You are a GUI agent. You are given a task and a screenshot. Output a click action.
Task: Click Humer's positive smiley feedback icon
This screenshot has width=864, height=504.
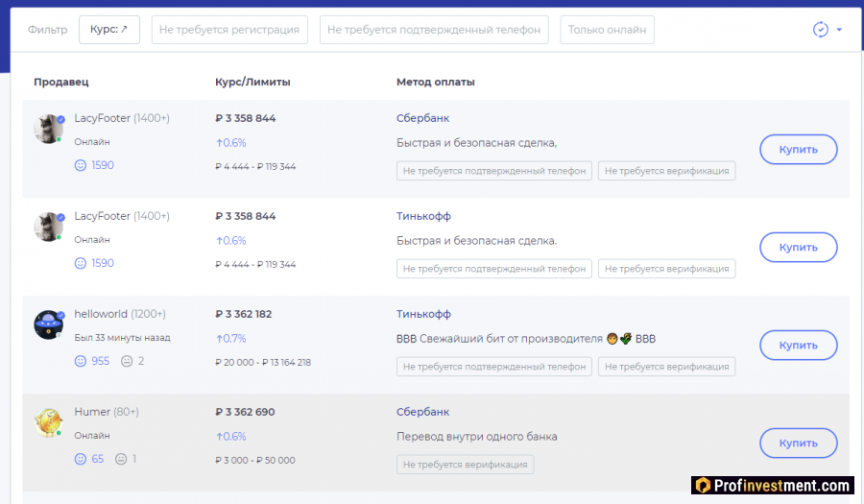[x=81, y=459]
